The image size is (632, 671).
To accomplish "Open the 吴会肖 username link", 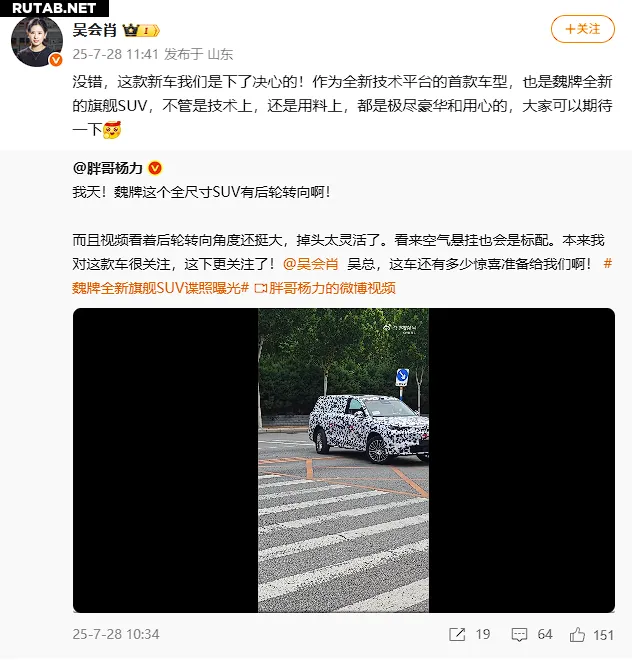I will coord(95,30).
